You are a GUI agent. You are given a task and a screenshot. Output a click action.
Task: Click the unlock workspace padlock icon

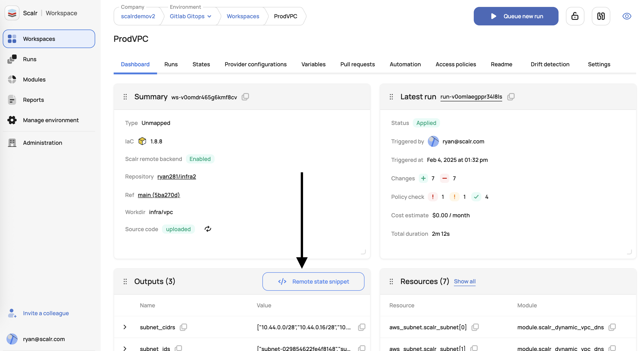(575, 16)
